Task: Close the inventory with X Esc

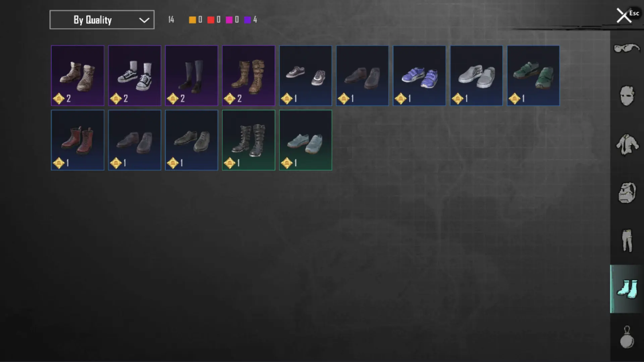Action: click(627, 15)
